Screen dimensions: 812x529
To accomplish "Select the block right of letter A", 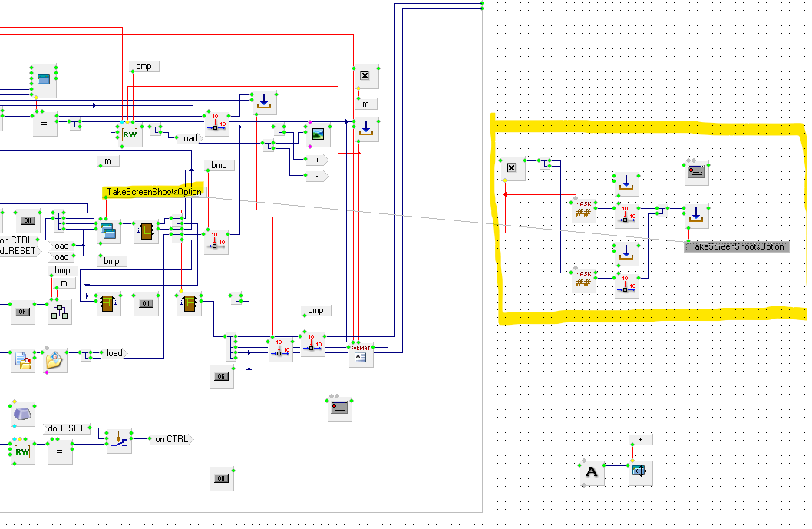I will click(x=639, y=472).
